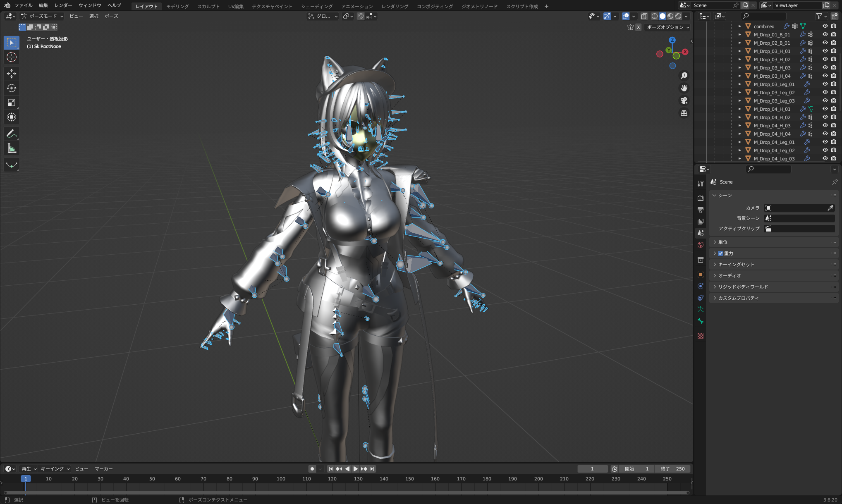Click the viewport pan hand icon

tap(684, 88)
